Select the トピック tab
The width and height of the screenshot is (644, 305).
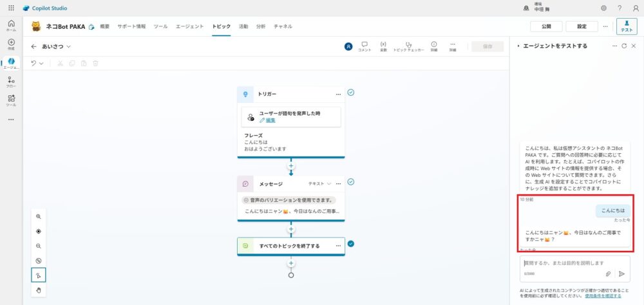coord(222,26)
